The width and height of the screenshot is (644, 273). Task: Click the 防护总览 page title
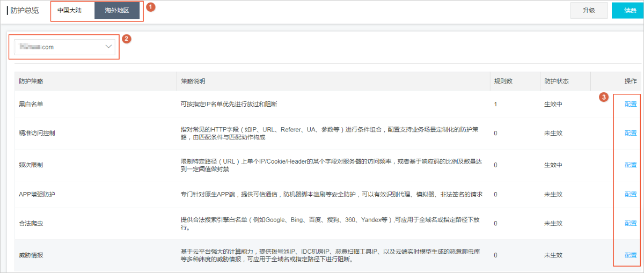click(x=25, y=10)
